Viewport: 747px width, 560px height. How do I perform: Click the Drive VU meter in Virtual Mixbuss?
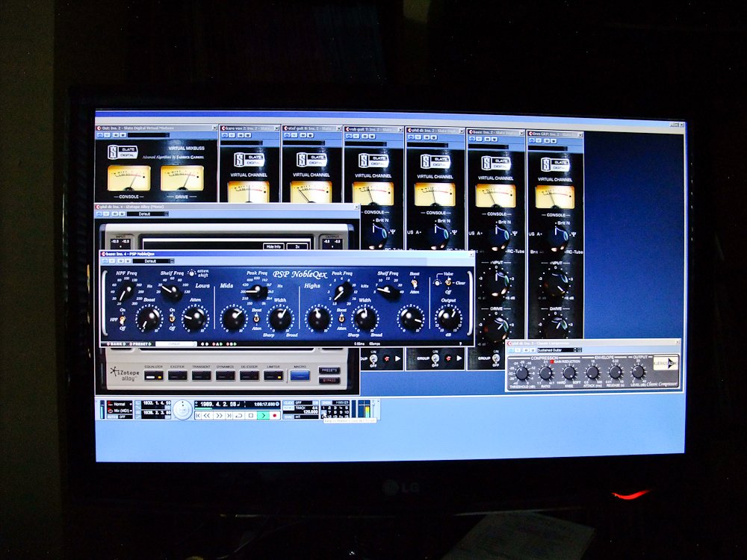tap(182, 178)
